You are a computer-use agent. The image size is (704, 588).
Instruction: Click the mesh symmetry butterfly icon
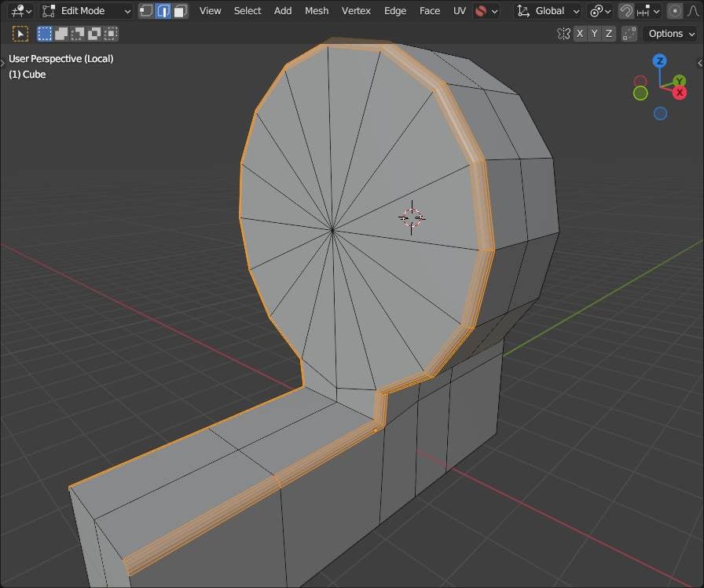pyautogui.click(x=563, y=34)
